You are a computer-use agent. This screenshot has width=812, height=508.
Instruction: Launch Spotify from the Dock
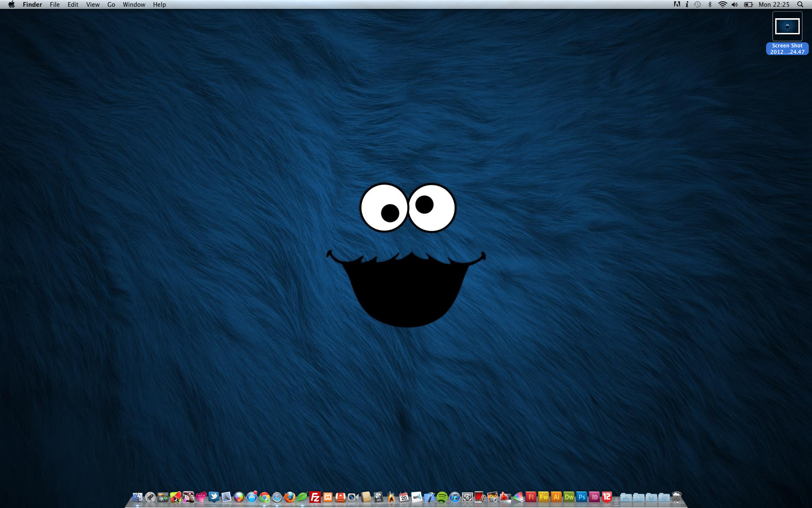(442, 497)
